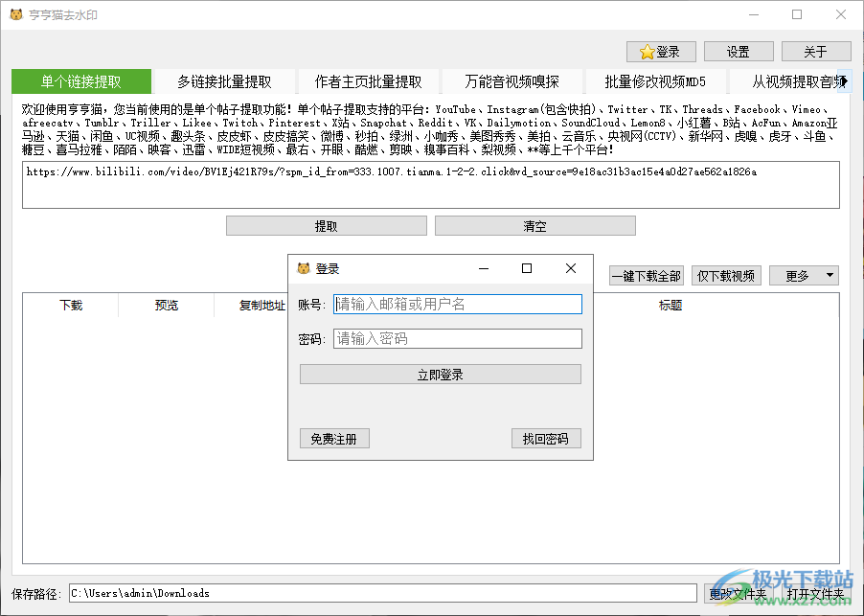
Task: Click the star 登录 button at top
Action: 661,52
